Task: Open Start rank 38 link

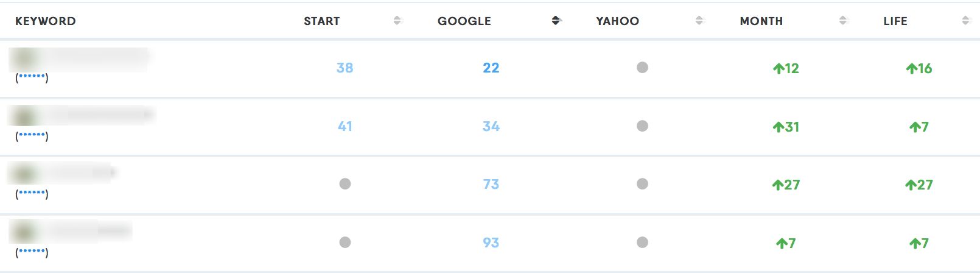Action: tap(345, 68)
